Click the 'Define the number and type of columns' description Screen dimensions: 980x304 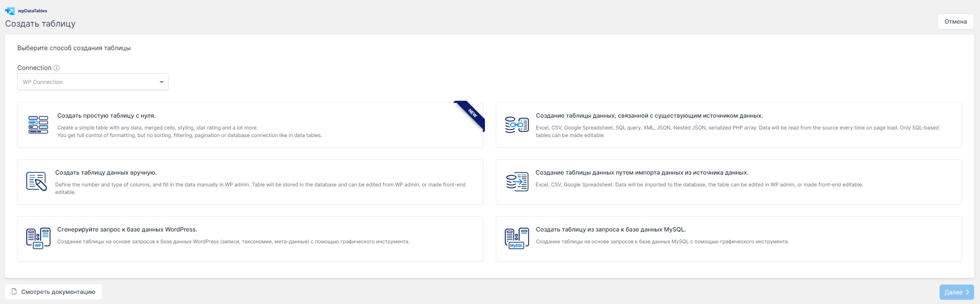click(x=260, y=188)
